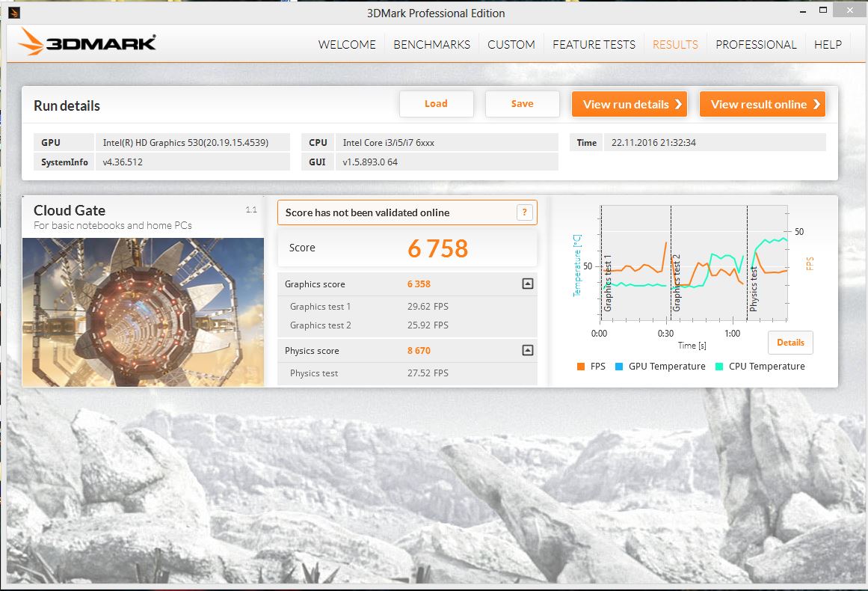Viewport: 868px width, 591px height.
Task: Select the RESULTS tab
Action: 675,44
